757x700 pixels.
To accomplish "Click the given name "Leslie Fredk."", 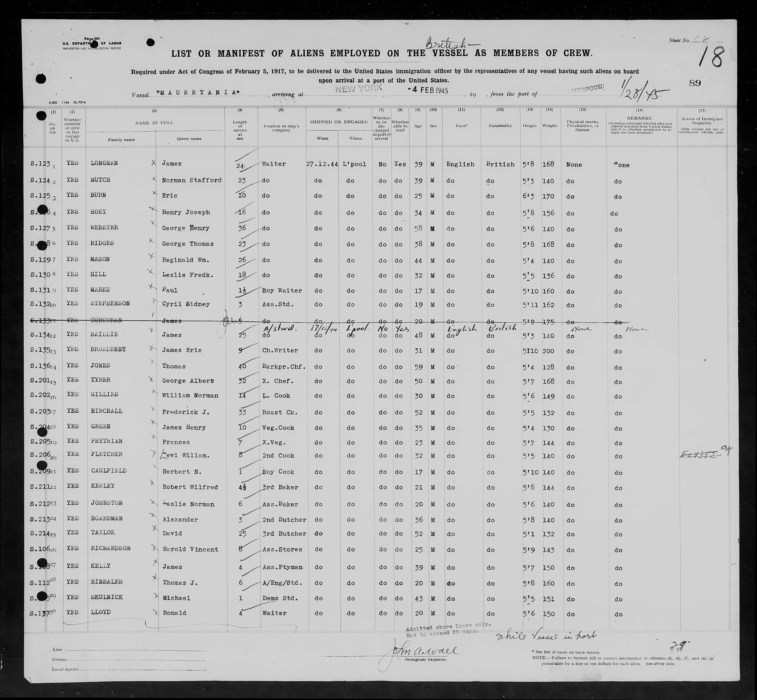I will click(187, 275).
